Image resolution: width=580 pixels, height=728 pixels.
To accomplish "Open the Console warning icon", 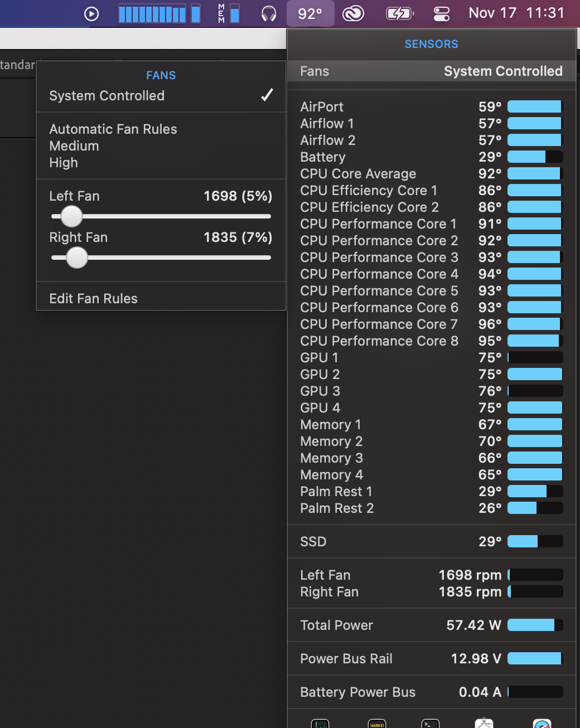I will [x=378, y=723].
